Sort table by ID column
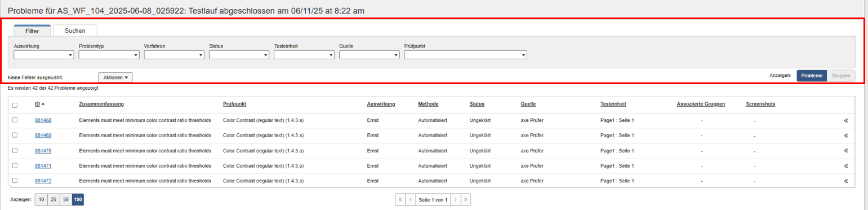The height and width of the screenshot is (210, 868). point(39,104)
